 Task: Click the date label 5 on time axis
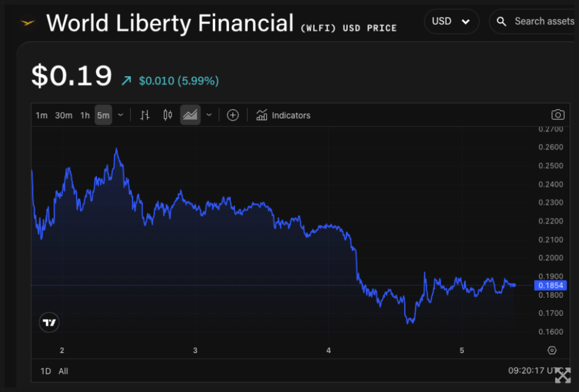(x=462, y=350)
